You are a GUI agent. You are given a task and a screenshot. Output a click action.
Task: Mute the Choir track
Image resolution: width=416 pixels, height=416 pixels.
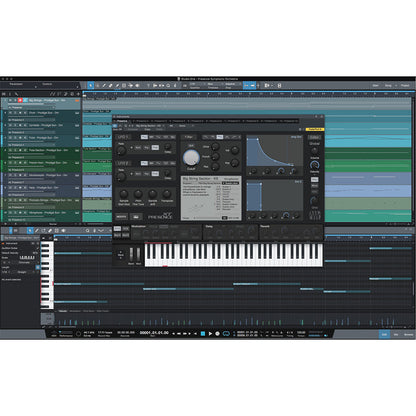point(10,113)
